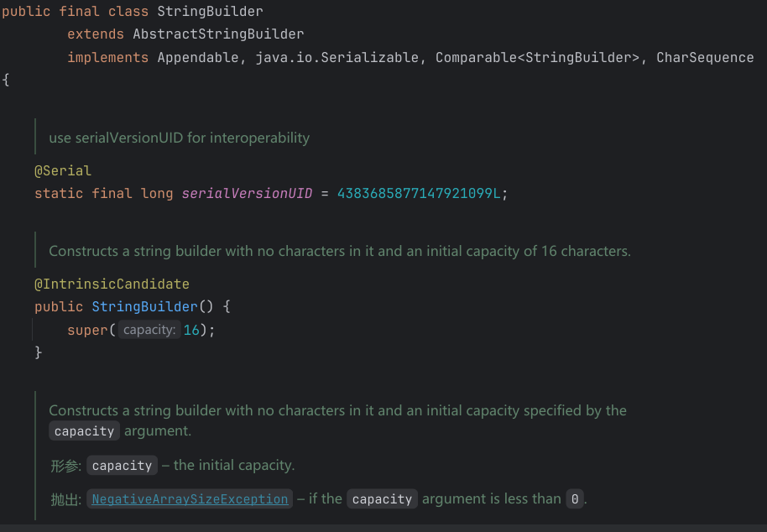Click the StringBuilder() constructor name

pos(144,307)
